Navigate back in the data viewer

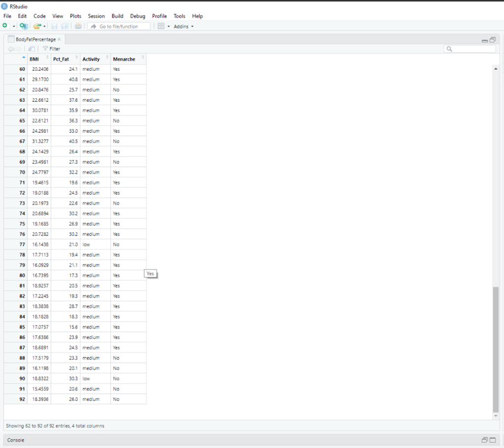10,49
